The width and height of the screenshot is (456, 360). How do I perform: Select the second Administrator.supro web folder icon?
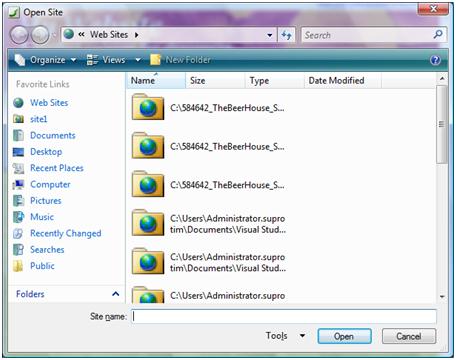(148, 261)
